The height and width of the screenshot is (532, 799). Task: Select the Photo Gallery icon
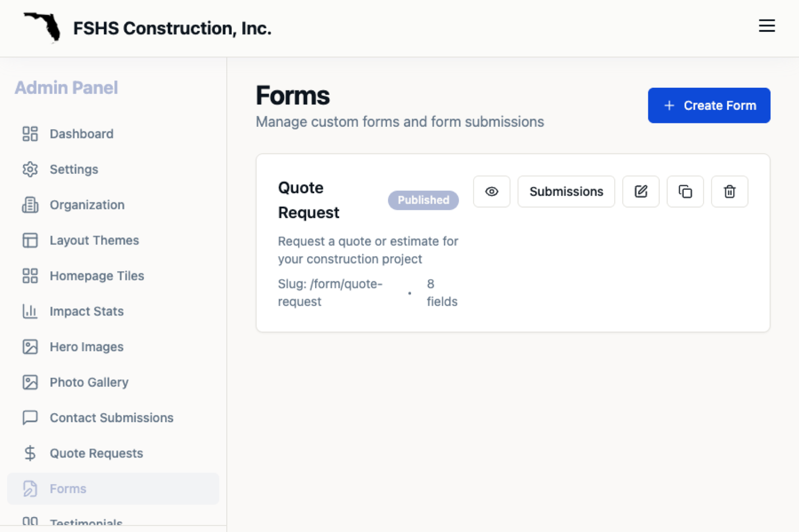point(30,382)
